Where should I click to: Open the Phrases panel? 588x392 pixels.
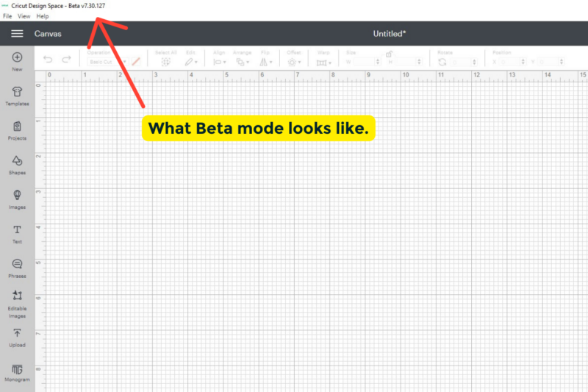coord(17,268)
